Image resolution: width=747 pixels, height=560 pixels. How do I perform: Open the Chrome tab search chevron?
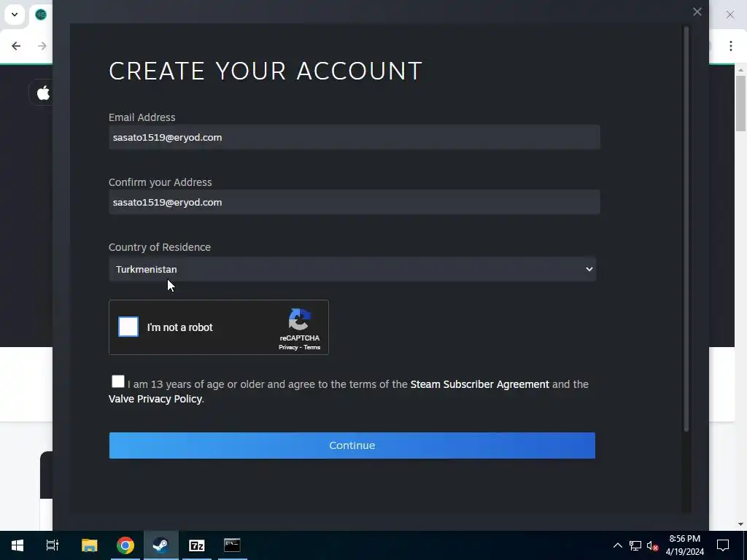[x=15, y=15]
